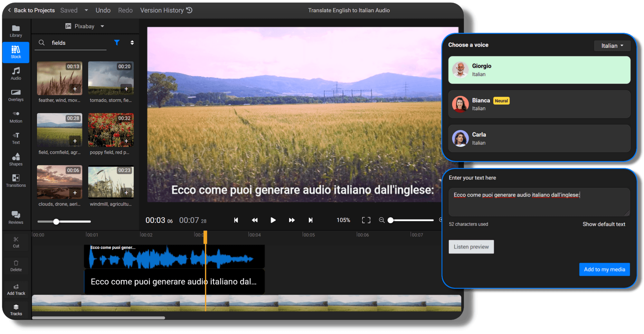Select Carla as the voice
The image size is (644, 334).
[x=539, y=138]
